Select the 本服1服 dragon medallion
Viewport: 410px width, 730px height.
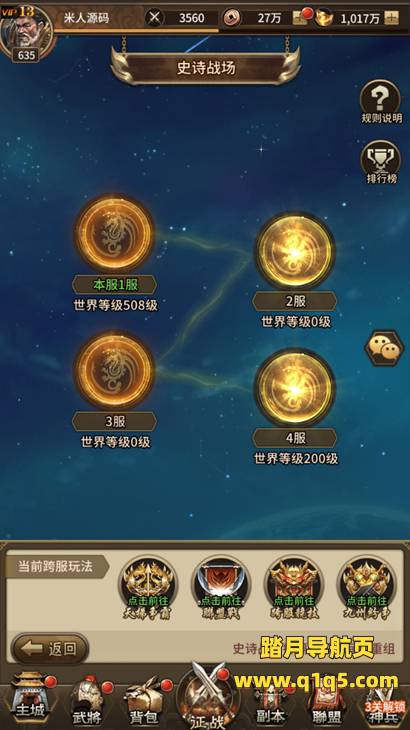[114, 233]
